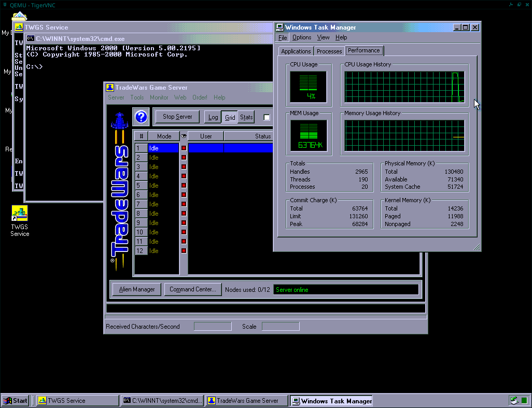Click the resize grip of Task Manager
This screenshot has width=532, height=408.
pos(477,247)
